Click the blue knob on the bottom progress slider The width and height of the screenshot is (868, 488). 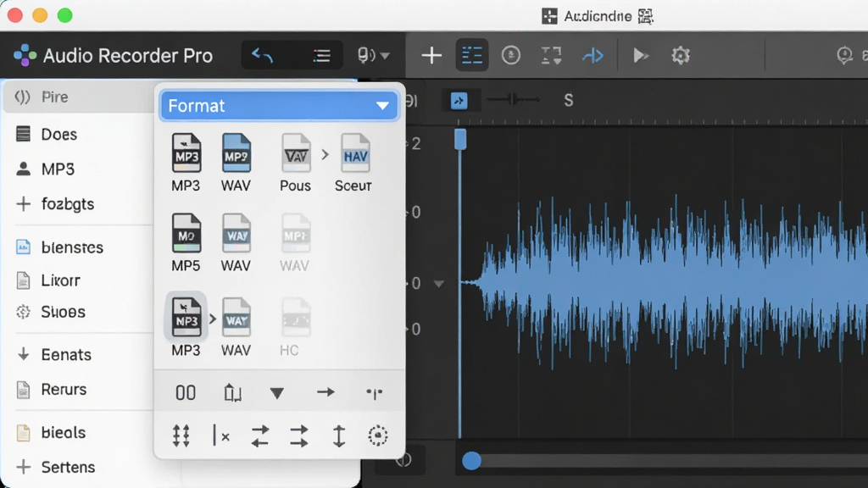471,460
